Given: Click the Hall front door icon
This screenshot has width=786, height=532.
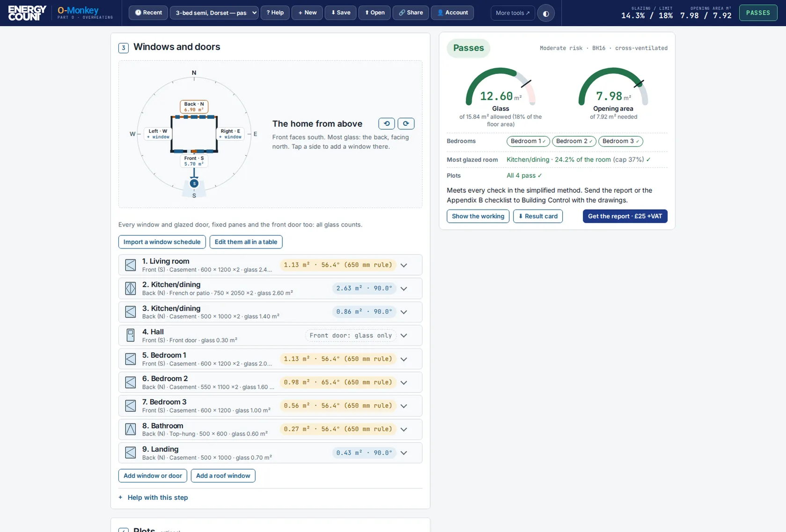Looking at the screenshot, I should pyautogui.click(x=131, y=335).
